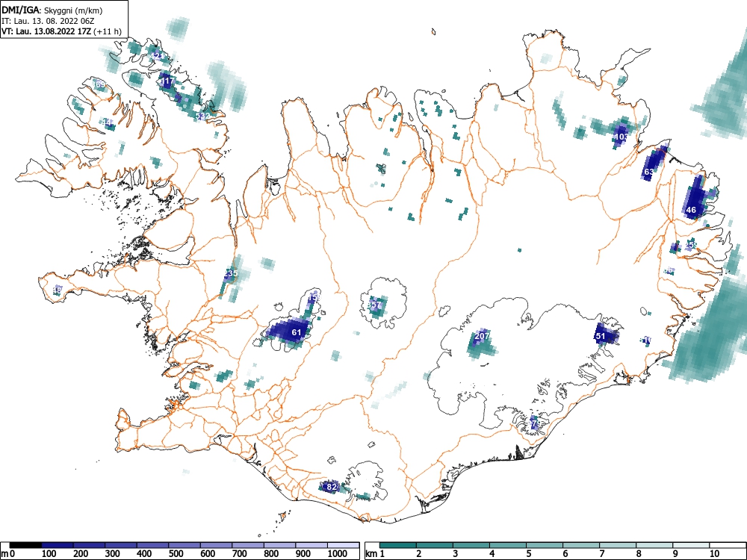
Task: Click the 369 label in northwest Iceland
Action: tap(99, 85)
